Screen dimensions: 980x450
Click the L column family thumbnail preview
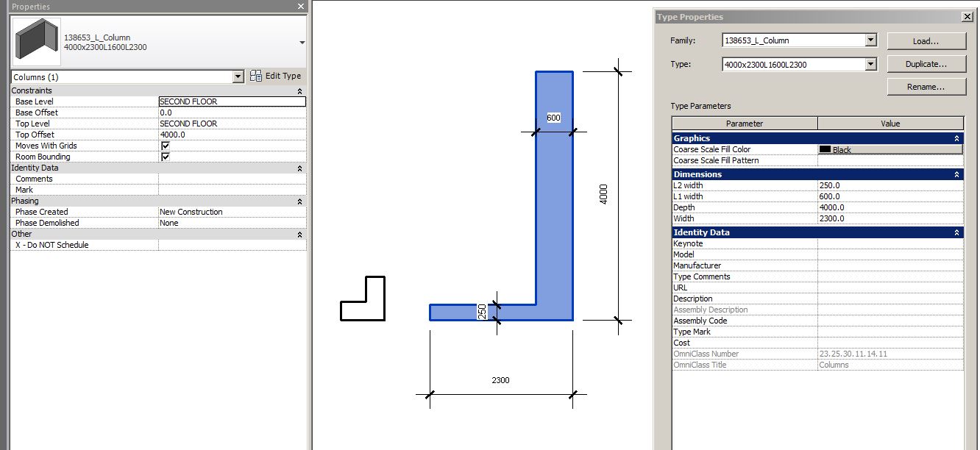[x=37, y=42]
